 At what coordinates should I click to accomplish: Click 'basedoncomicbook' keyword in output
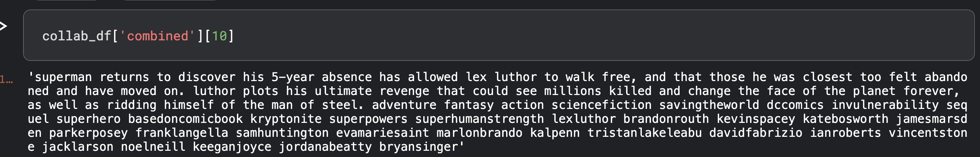(x=185, y=119)
